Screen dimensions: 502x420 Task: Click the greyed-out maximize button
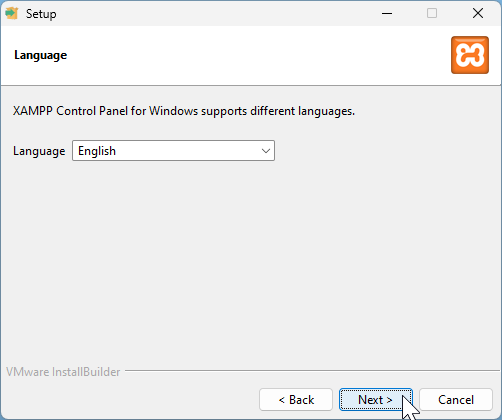[x=432, y=13]
